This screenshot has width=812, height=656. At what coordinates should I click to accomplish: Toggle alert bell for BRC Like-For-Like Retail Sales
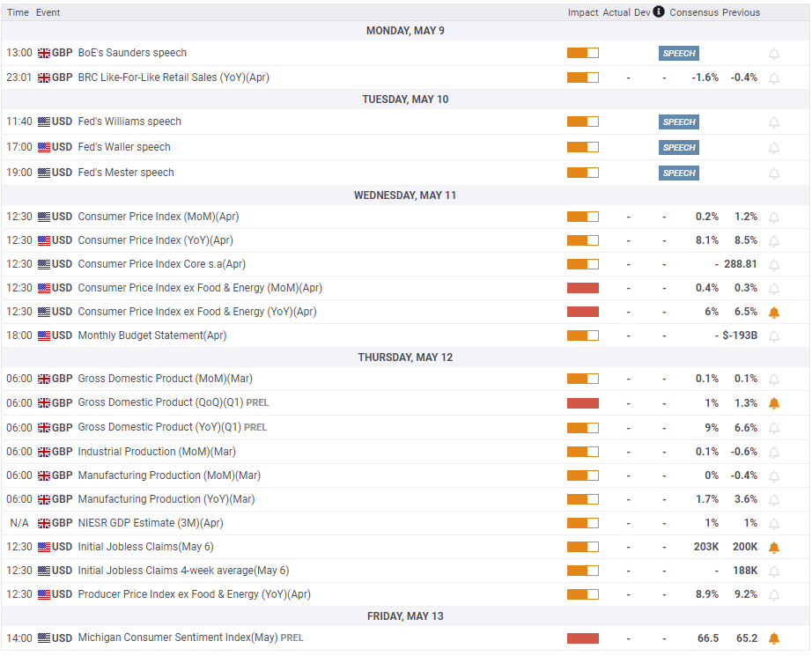(x=773, y=78)
